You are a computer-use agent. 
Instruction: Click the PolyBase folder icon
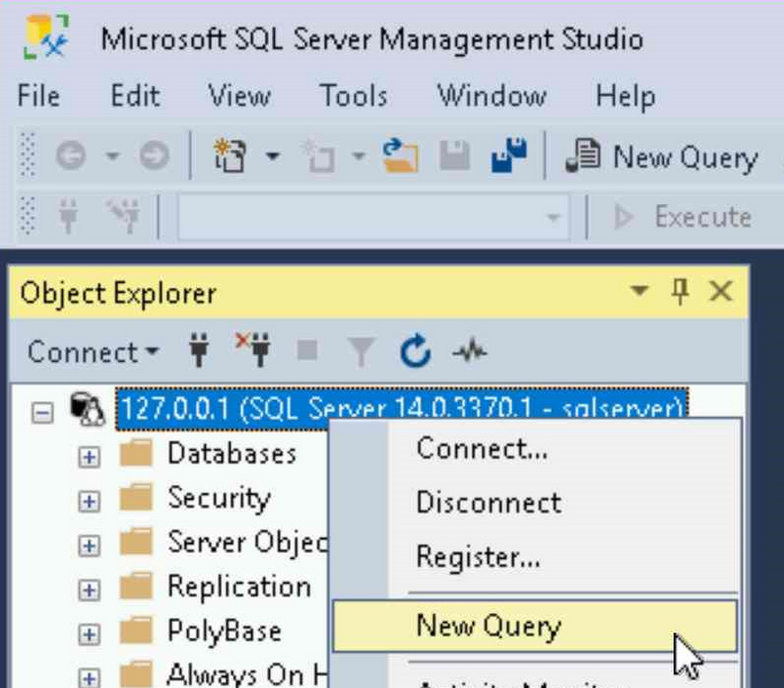pos(136,630)
